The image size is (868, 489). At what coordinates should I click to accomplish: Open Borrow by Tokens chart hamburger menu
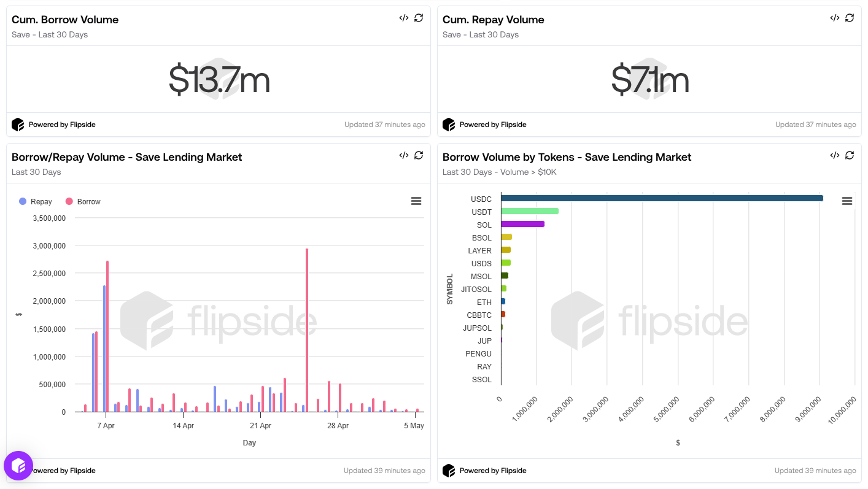(847, 201)
